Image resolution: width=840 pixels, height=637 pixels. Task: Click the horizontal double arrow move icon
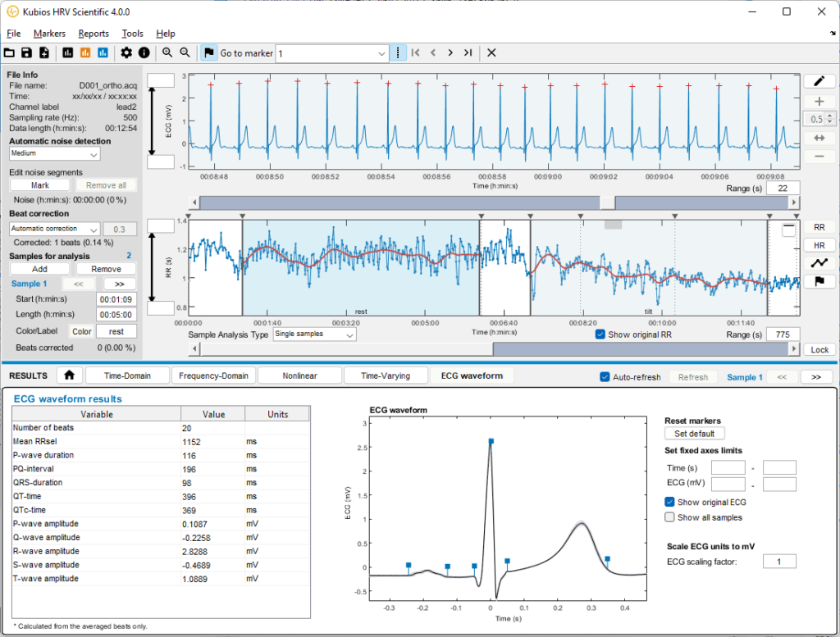pos(819,138)
